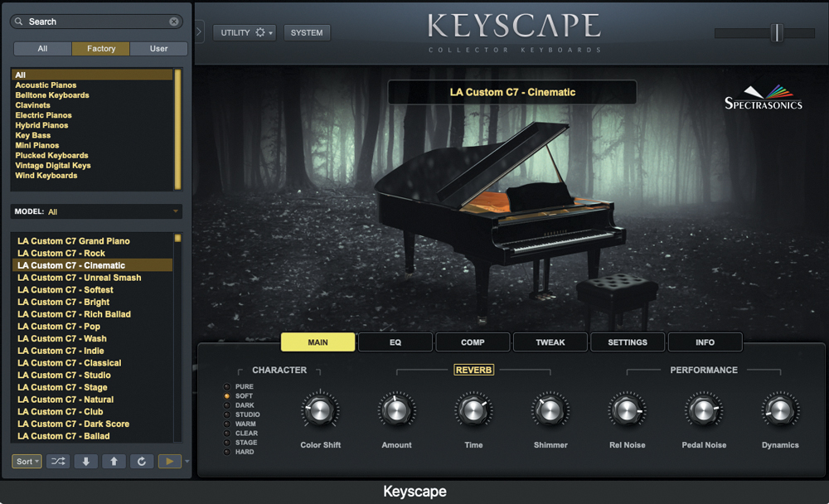Collapse the browser with the side arrow
Viewport: 829px width, 504px height.
point(199,31)
